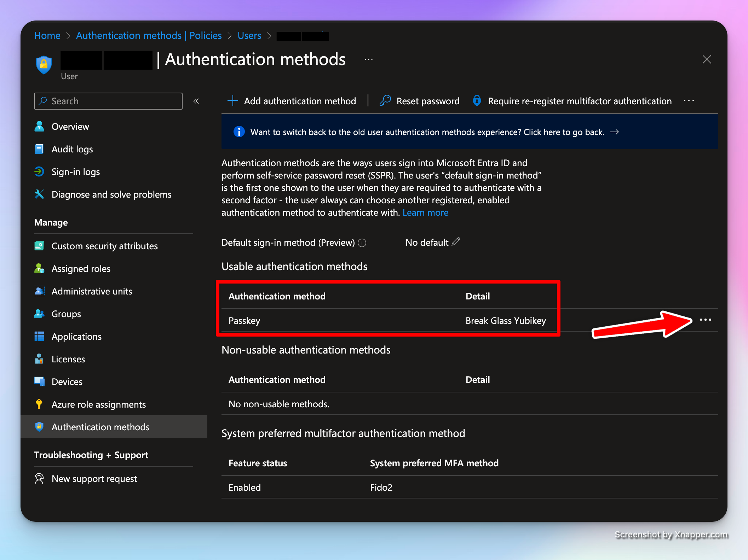Open the ellipsis beside the page title
This screenshot has height=560, width=748.
(x=368, y=59)
